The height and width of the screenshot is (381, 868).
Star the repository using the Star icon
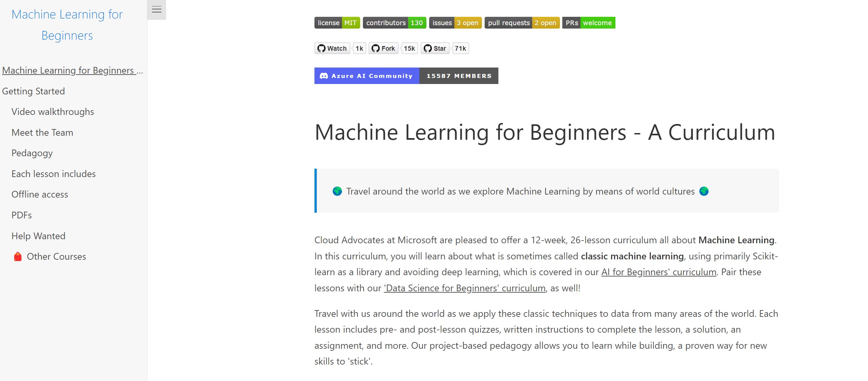pyautogui.click(x=435, y=48)
